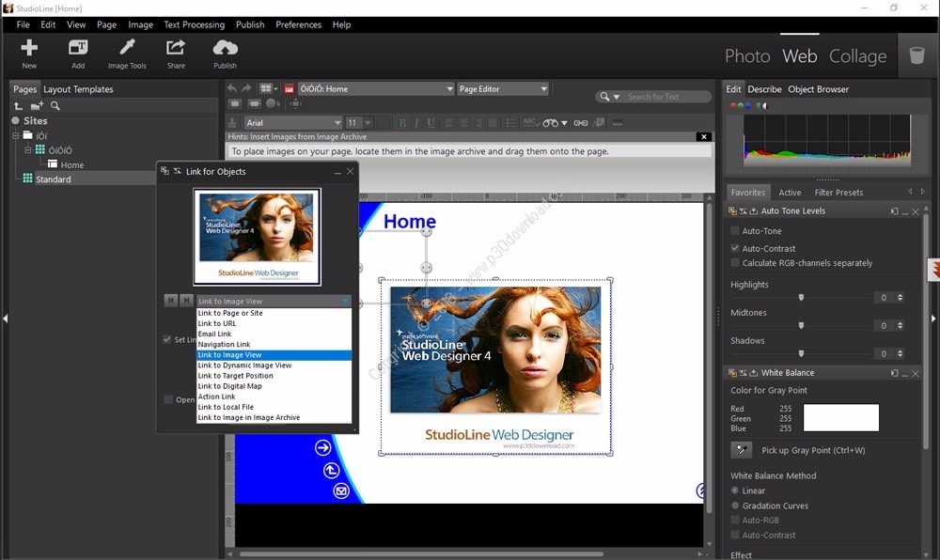Click the left-align text icon
This screenshot has width=940, height=560.
tap(449, 123)
